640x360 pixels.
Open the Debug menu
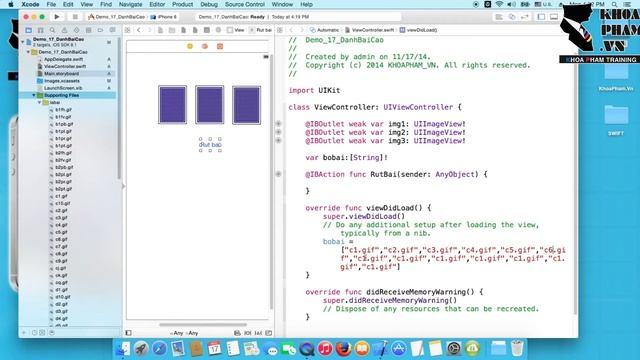click(209, 4)
